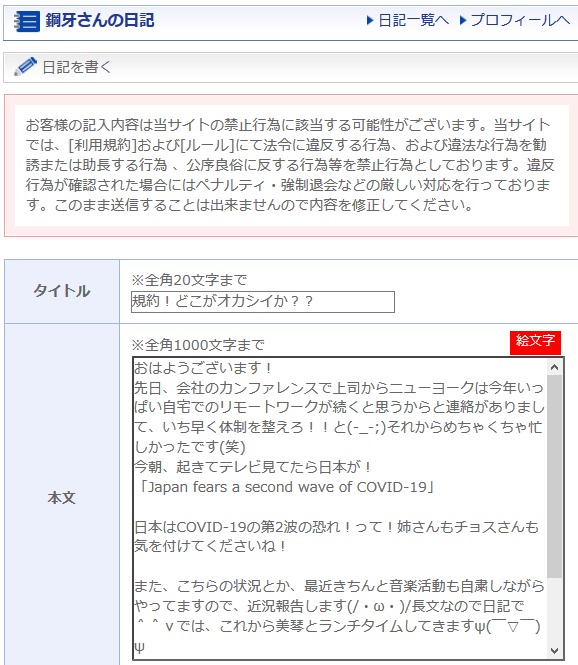The width and height of the screenshot is (578, 665).
Task: Place cursor after おはようございます！ in body
Action: [x=274, y=368]
